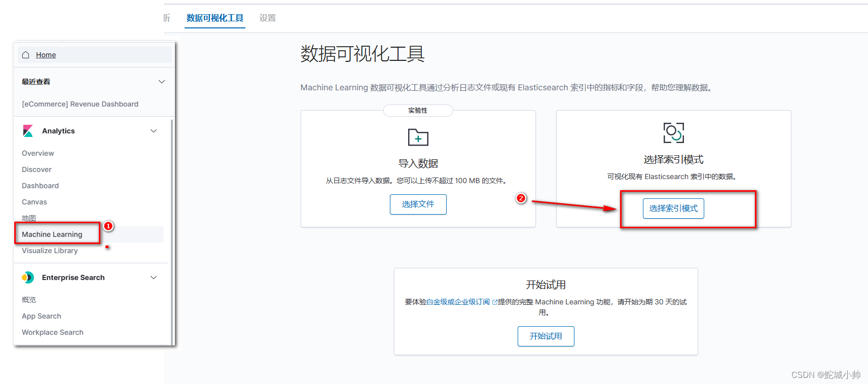Open Dashboard in the sidebar
Image resolution: width=868 pixels, height=384 pixels.
click(x=40, y=186)
